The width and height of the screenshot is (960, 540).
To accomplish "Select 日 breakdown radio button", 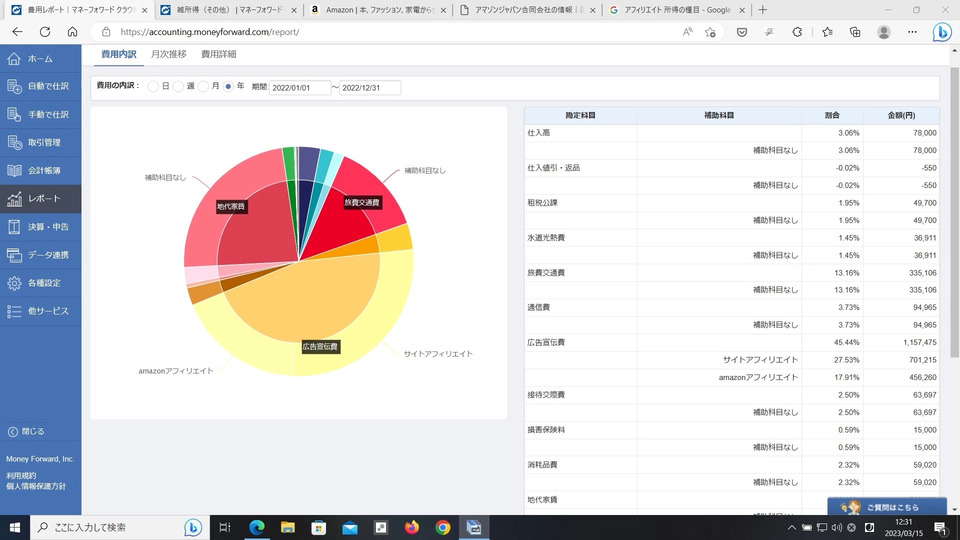I will pyautogui.click(x=153, y=86).
